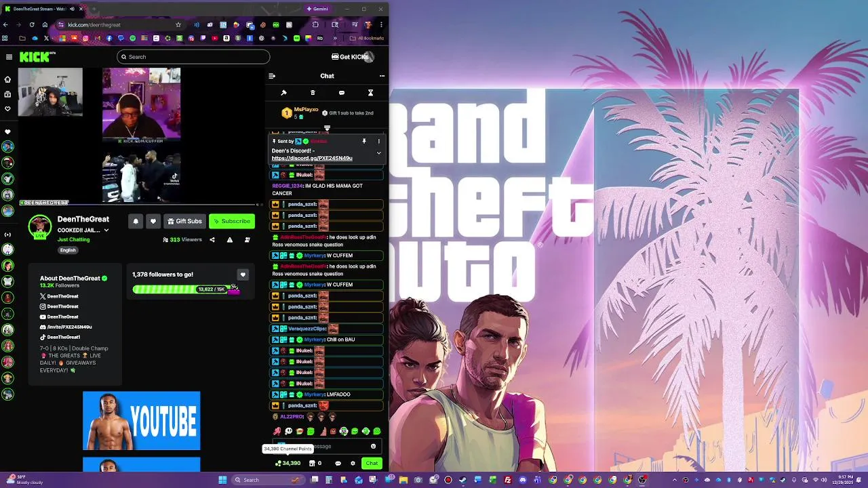Open DeenTheGreat1 TikTok link

click(x=60, y=337)
